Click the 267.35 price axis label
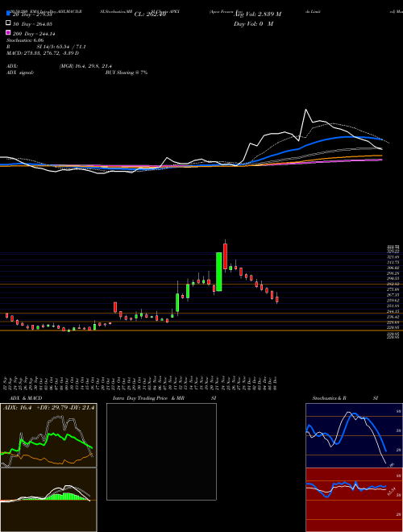 (x=393, y=295)
